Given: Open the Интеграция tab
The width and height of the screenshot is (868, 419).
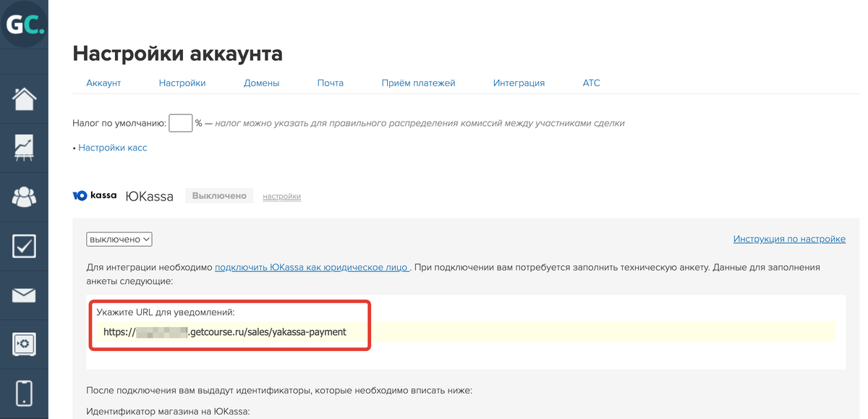Looking at the screenshot, I should click(519, 82).
